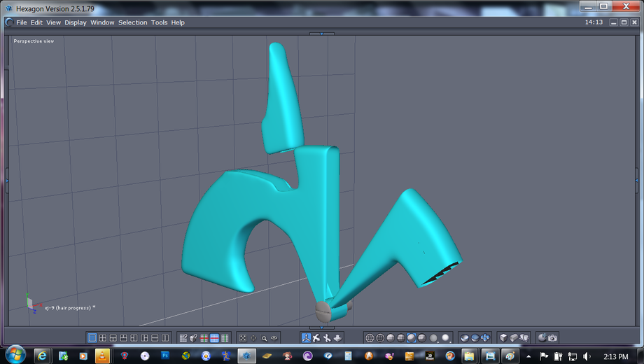Select the third manipulator tool icon

pos(327,337)
